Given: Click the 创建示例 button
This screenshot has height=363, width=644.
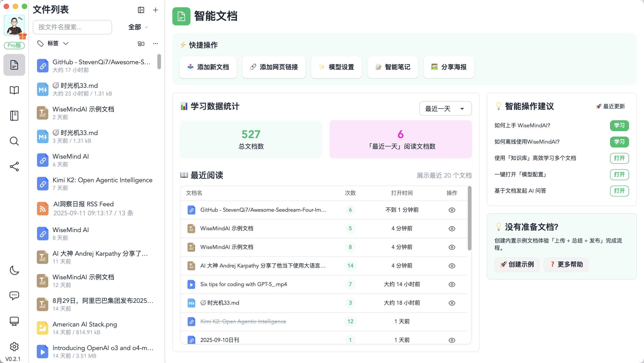Looking at the screenshot, I should tap(517, 265).
